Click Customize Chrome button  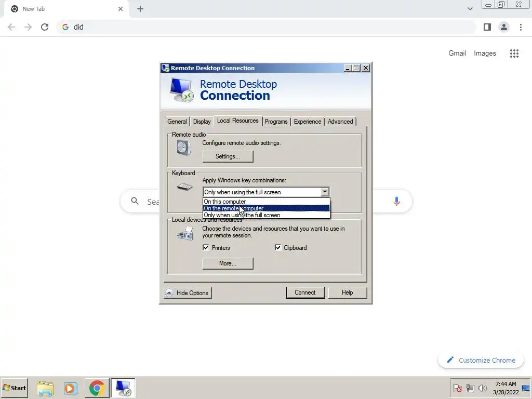click(x=481, y=361)
